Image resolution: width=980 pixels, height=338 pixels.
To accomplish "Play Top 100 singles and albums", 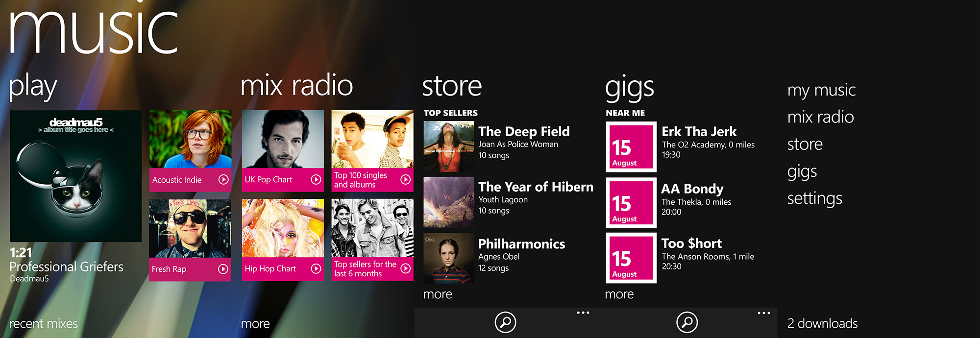I will tap(405, 180).
